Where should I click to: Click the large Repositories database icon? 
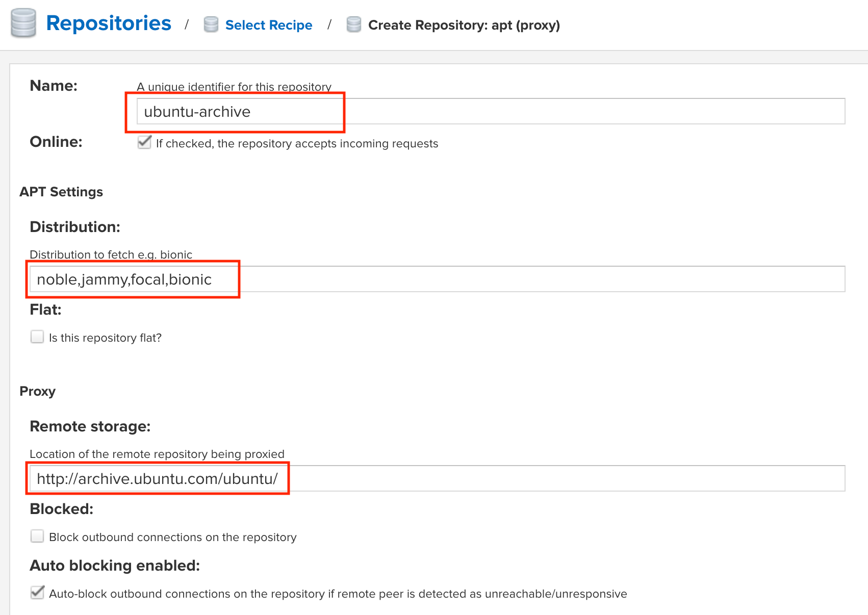[23, 23]
